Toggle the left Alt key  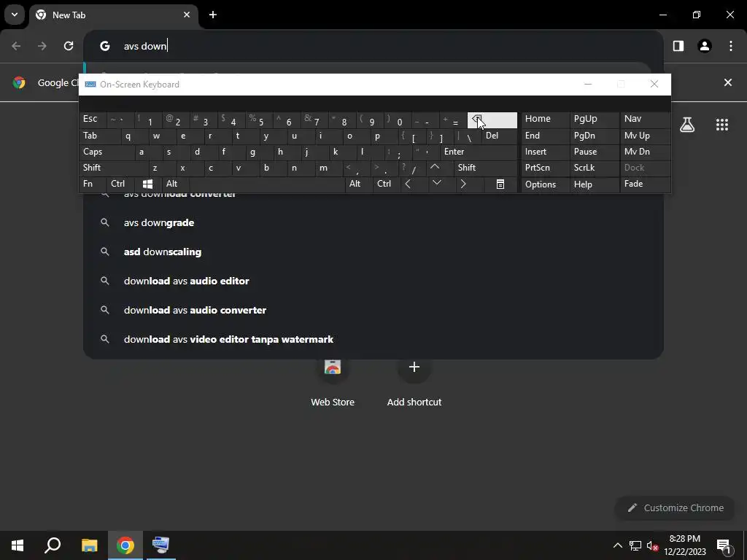(x=176, y=184)
